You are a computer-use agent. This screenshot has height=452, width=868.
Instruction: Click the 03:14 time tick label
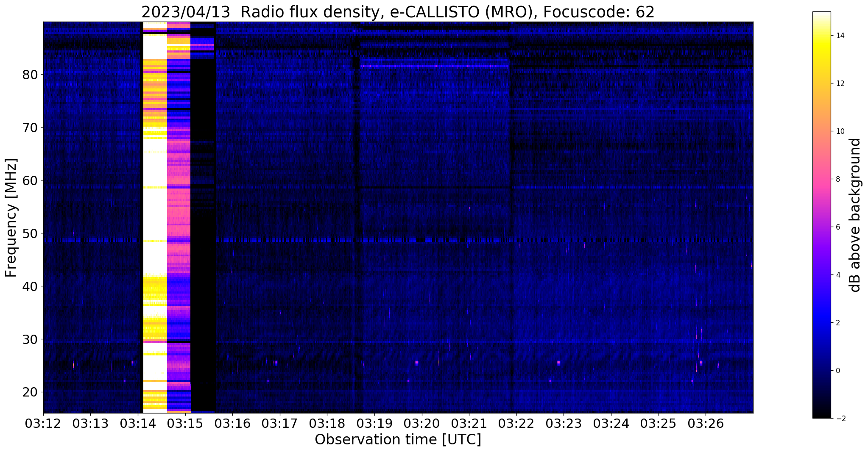138,424
